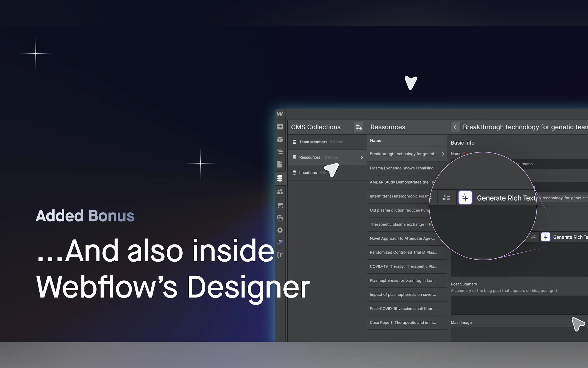
Task: Open the Pages panel icon
Action: pos(280,164)
